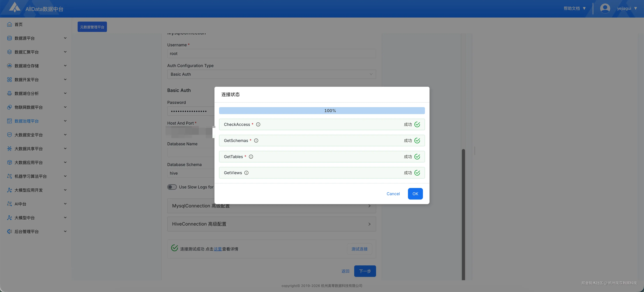Click the 连接状态 dialog title
The width and height of the screenshot is (644, 292).
click(x=230, y=94)
